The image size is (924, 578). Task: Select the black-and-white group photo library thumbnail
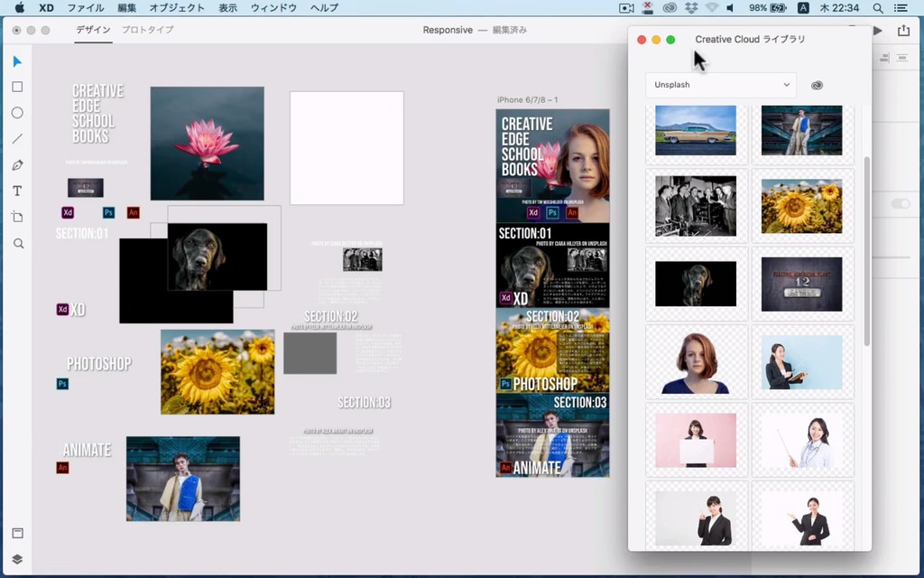[696, 206]
